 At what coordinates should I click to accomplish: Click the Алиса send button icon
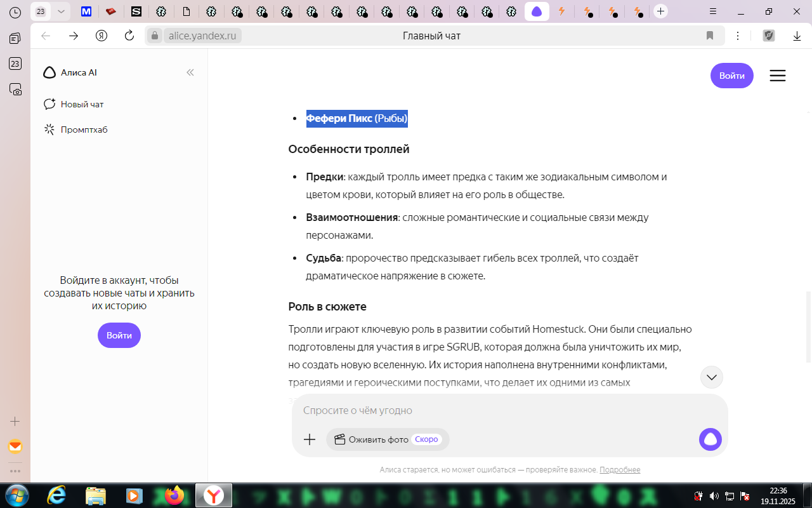pyautogui.click(x=710, y=439)
